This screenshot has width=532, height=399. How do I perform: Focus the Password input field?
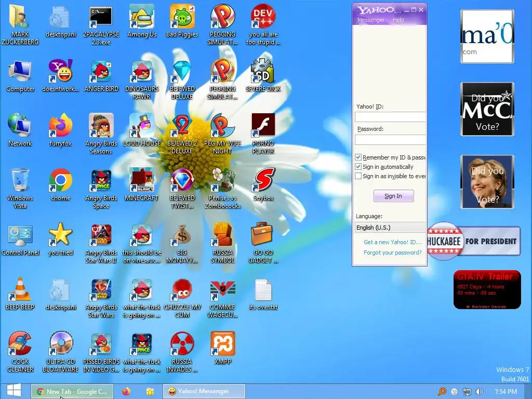390,139
